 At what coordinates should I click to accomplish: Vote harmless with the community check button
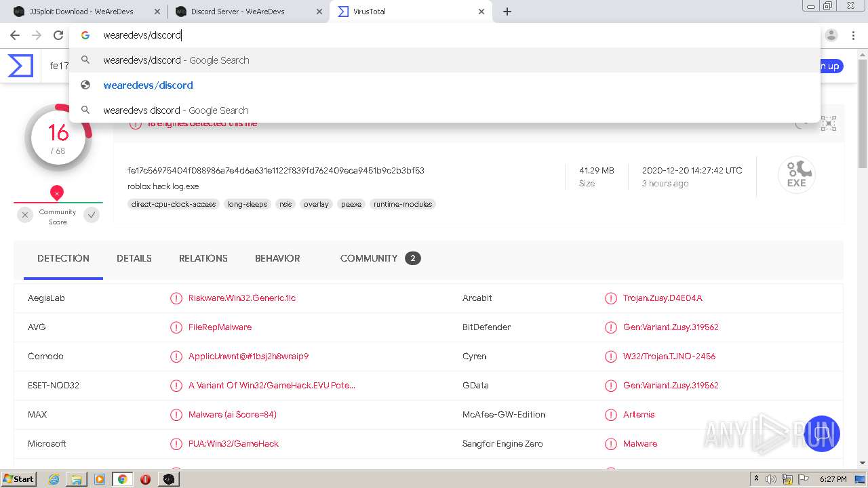[x=92, y=215]
